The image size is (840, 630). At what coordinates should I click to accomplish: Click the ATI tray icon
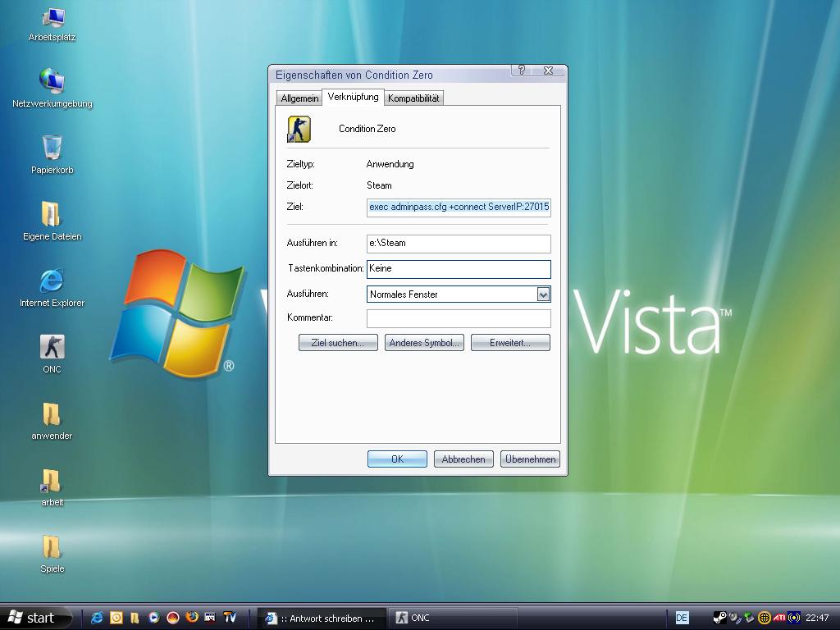tap(779, 618)
